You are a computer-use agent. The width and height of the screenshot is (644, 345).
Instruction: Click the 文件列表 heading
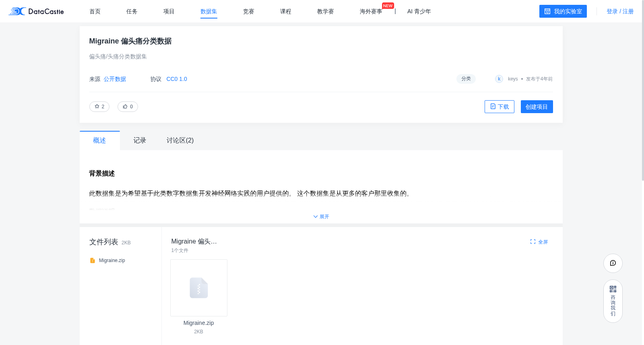(x=104, y=242)
